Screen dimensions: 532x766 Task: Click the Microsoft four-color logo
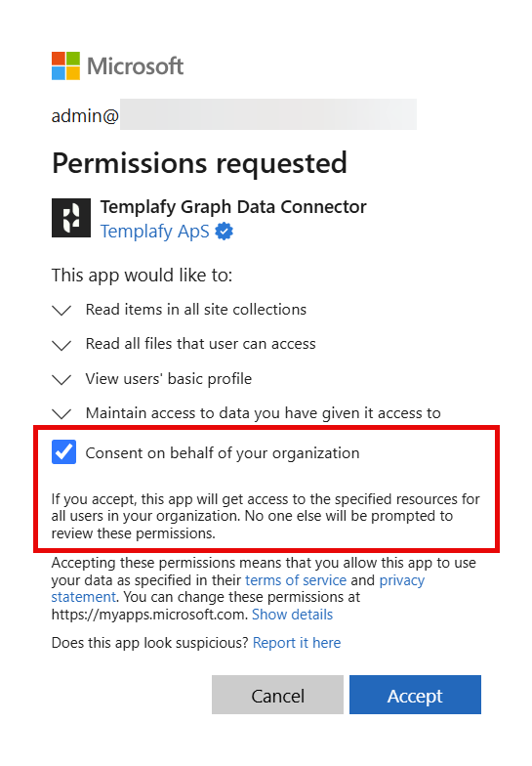click(x=65, y=65)
